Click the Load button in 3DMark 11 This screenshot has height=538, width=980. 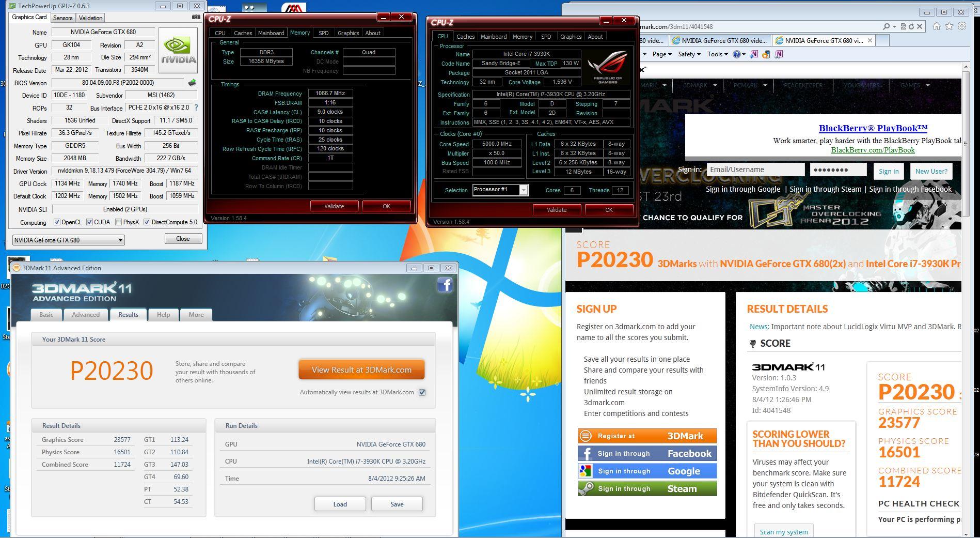click(340, 504)
